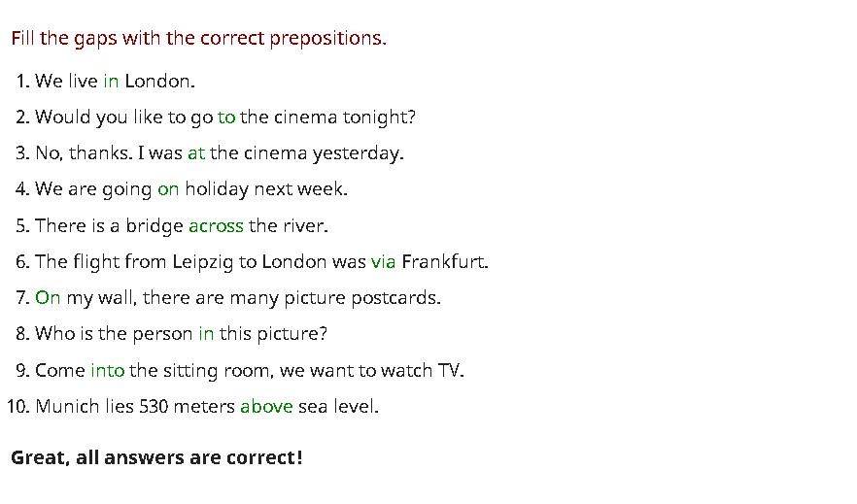Select the answer "at" in sentence three
This screenshot has width=857, height=504.
pos(196,153)
